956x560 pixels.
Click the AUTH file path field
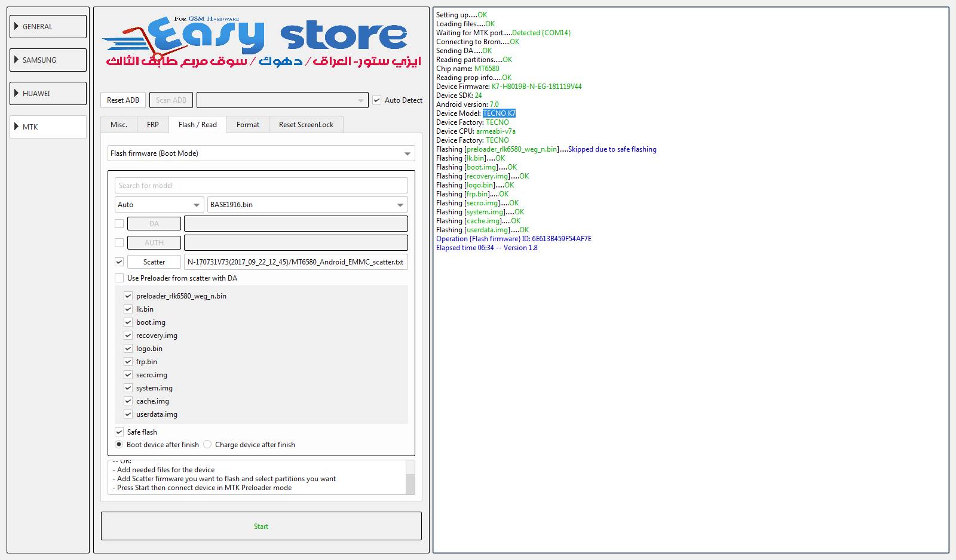296,243
